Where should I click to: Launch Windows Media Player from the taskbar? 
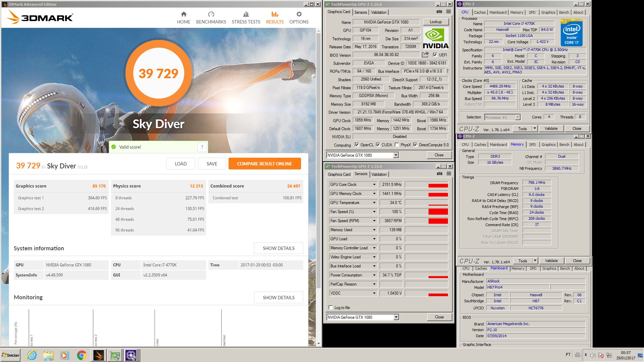[x=65, y=355]
